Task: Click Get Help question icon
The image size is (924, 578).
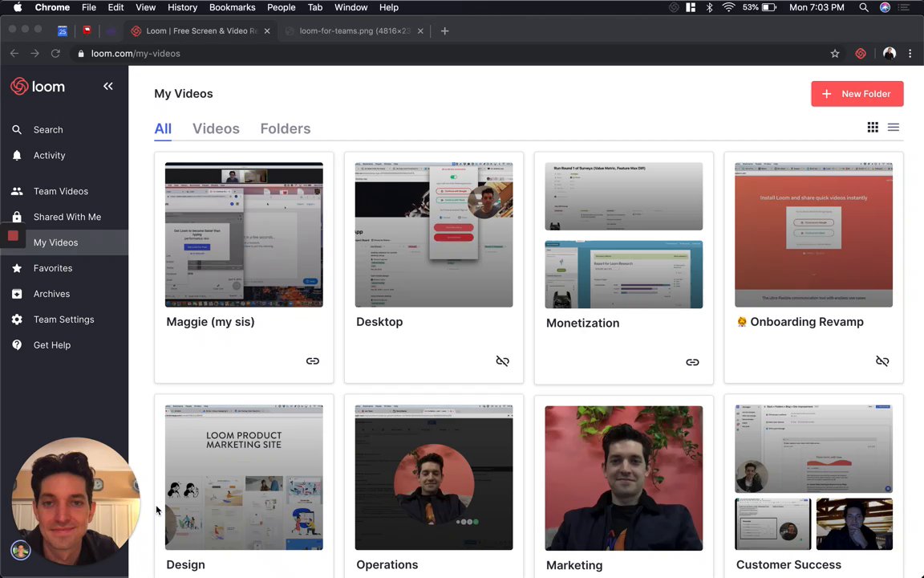Action: [17, 345]
